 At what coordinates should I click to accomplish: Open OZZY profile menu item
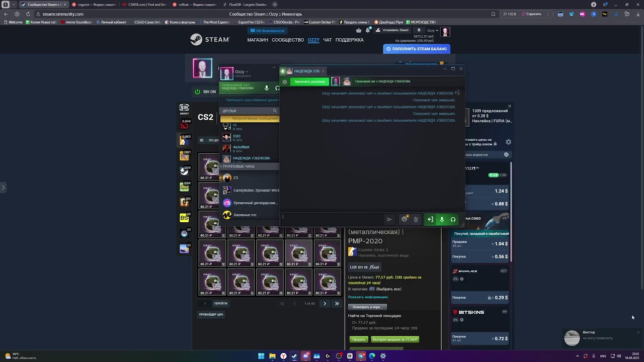point(313,40)
